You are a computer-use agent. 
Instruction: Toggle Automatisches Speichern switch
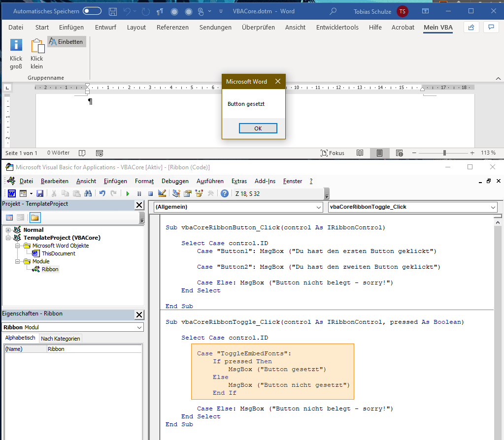(92, 11)
